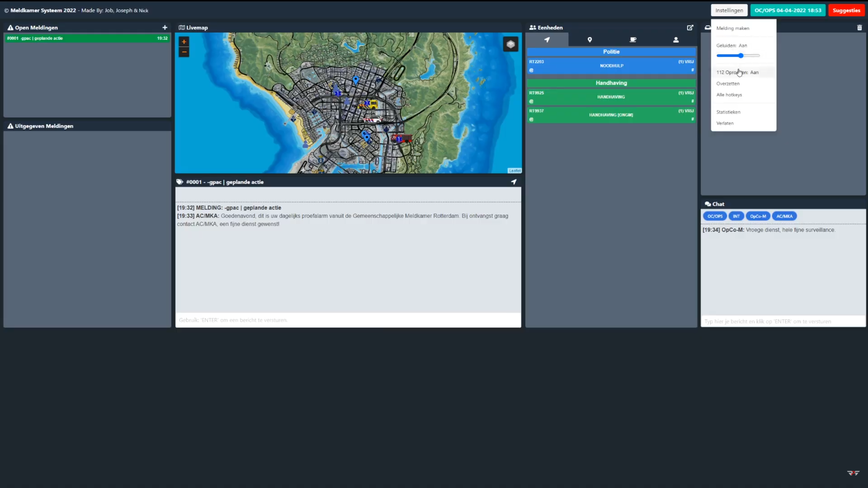Choose Statistieken in the settings menu
Image resolution: width=868 pixels, height=488 pixels.
pyautogui.click(x=728, y=112)
